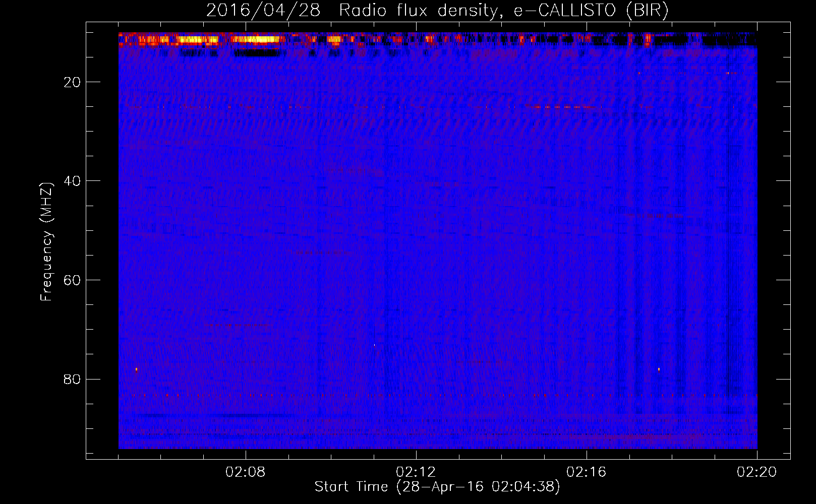Click the 'Start Time (28-Apr-16 02:04:38)' axis label
The width and height of the screenshot is (816, 504).
click(437, 487)
